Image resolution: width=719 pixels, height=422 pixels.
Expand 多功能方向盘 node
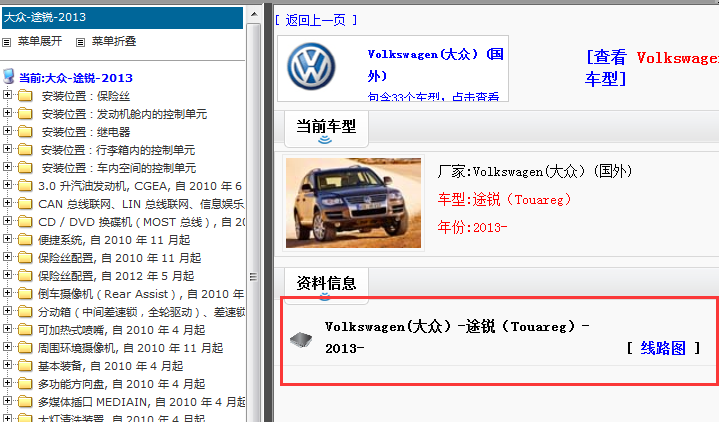point(7,382)
